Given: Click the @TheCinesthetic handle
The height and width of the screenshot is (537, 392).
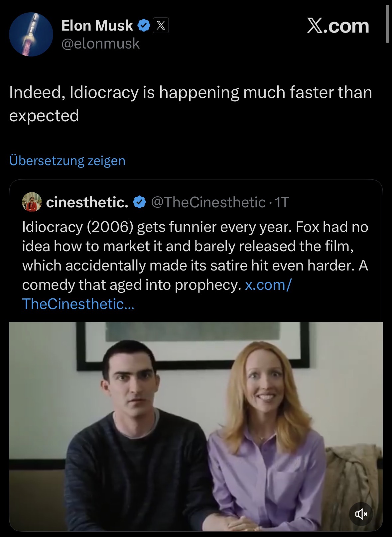Looking at the screenshot, I should tap(208, 202).
